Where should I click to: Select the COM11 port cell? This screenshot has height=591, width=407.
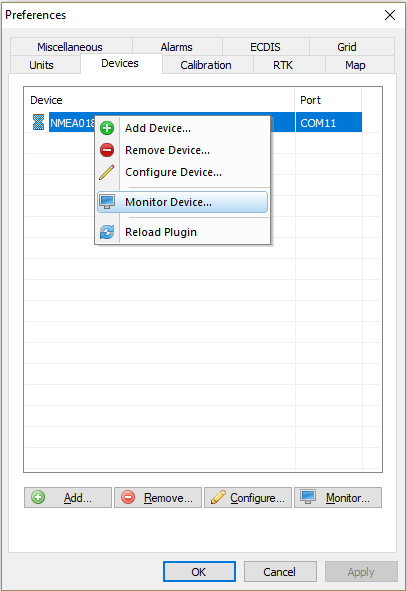point(329,122)
